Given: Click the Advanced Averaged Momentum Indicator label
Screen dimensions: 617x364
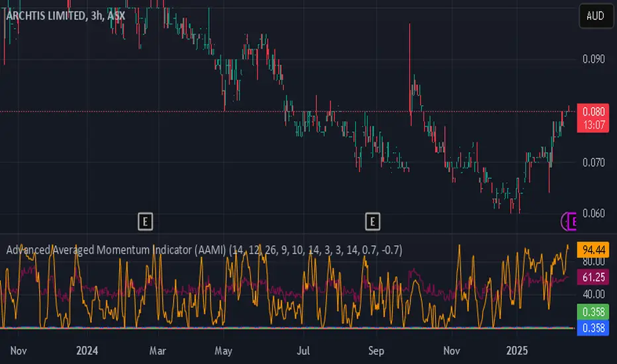Looking at the screenshot, I should (x=204, y=250).
